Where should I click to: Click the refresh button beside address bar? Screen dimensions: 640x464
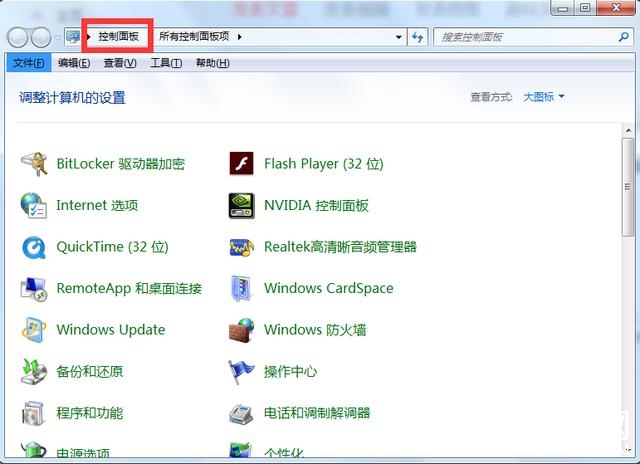pyautogui.click(x=419, y=37)
